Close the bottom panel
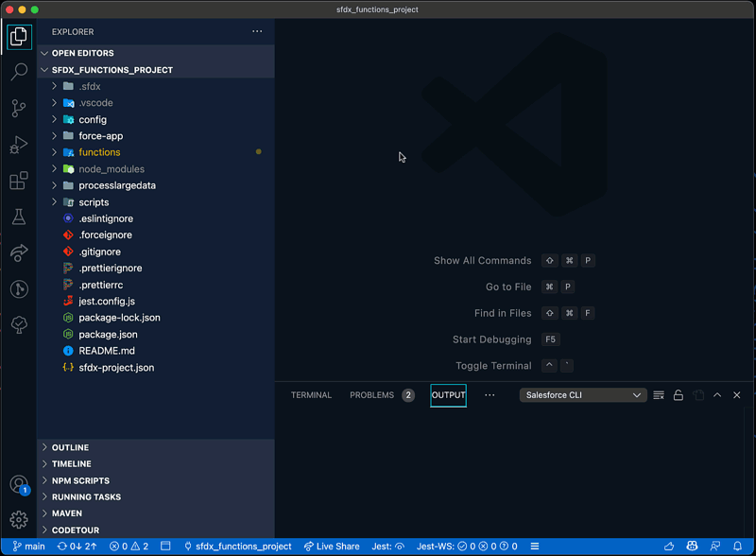The width and height of the screenshot is (756, 556). click(x=737, y=395)
